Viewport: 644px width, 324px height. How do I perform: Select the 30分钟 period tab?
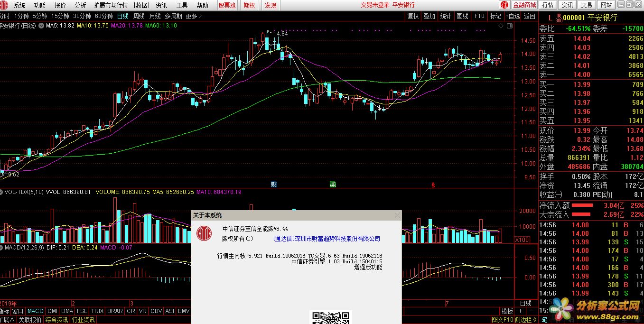[83, 16]
